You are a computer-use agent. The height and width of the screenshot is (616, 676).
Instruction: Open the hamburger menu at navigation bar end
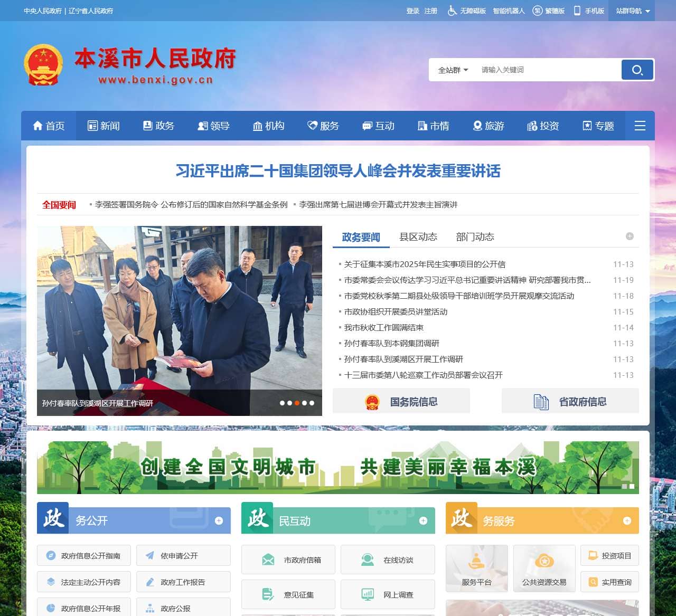pos(640,126)
